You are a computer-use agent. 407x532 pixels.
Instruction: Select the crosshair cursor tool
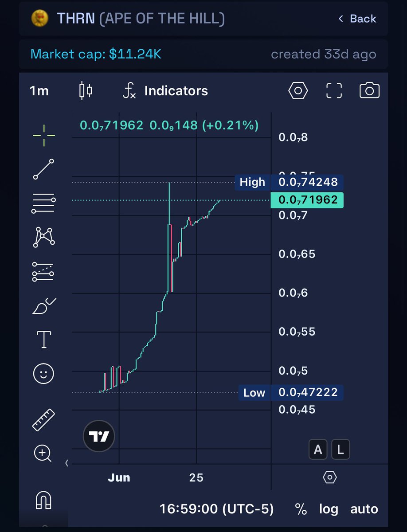point(44,136)
